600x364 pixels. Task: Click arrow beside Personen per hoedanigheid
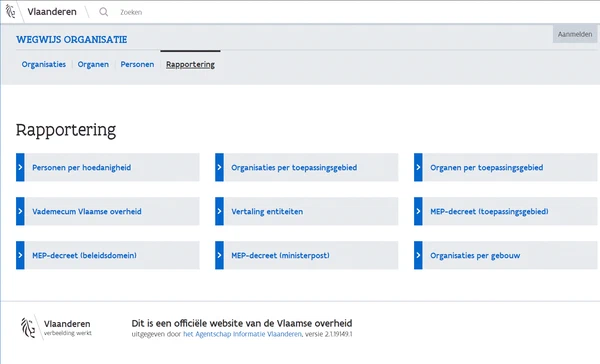(20, 167)
